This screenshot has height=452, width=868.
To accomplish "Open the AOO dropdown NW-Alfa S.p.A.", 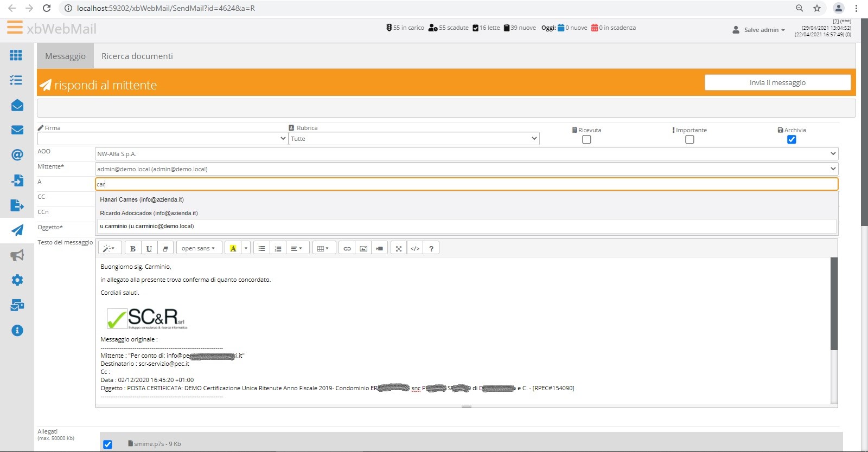I will coord(467,154).
